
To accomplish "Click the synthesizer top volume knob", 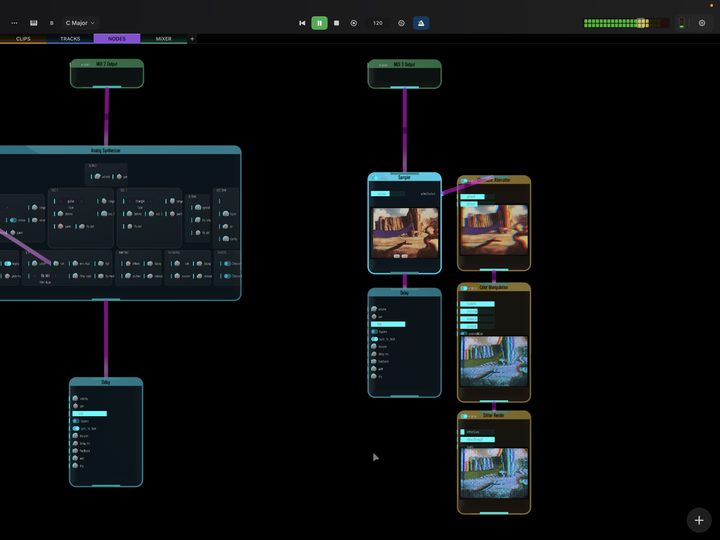I will [x=97, y=176].
